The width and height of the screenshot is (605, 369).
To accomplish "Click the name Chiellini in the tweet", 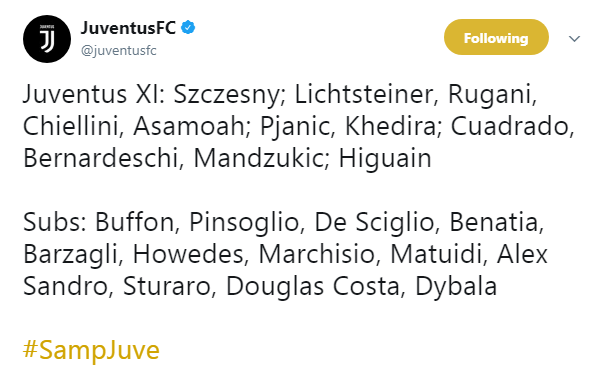I will pyautogui.click(x=71, y=126).
